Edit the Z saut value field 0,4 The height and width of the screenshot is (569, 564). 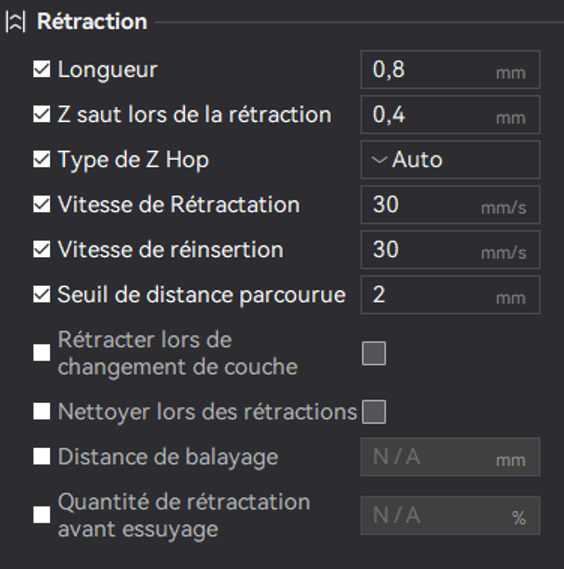coord(450,115)
